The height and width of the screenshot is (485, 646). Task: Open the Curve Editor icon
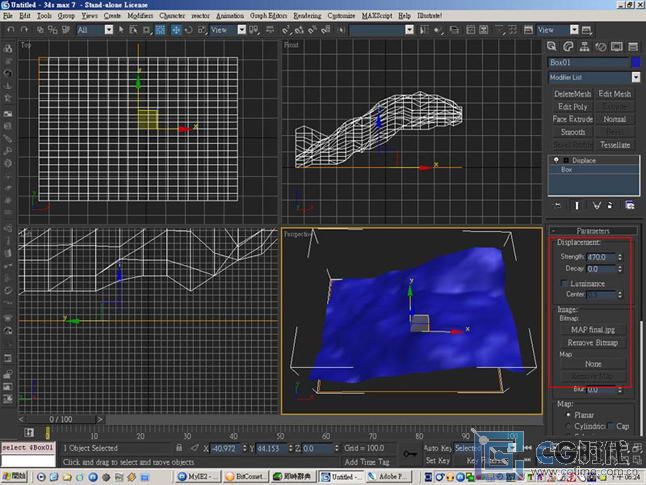click(x=470, y=30)
